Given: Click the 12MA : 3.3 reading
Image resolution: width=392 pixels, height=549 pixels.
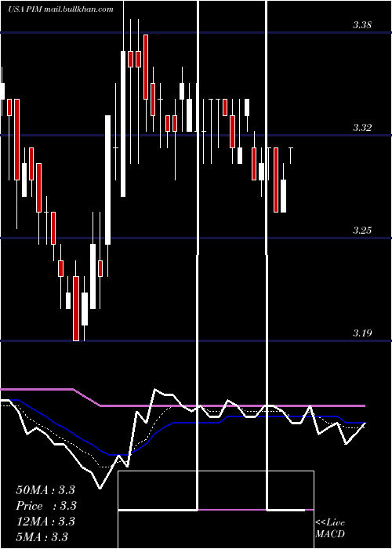Looking at the screenshot, I should (45, 522).
